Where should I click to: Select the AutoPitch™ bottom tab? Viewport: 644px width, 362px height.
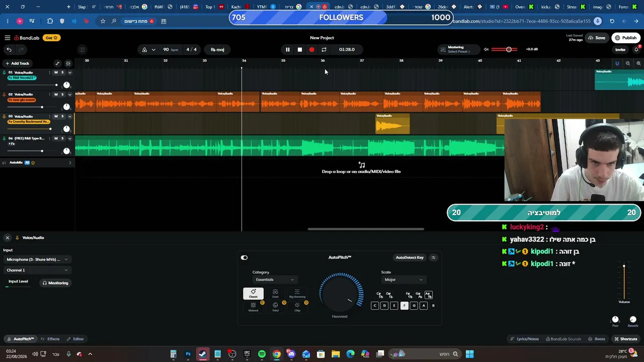point(20,339)
